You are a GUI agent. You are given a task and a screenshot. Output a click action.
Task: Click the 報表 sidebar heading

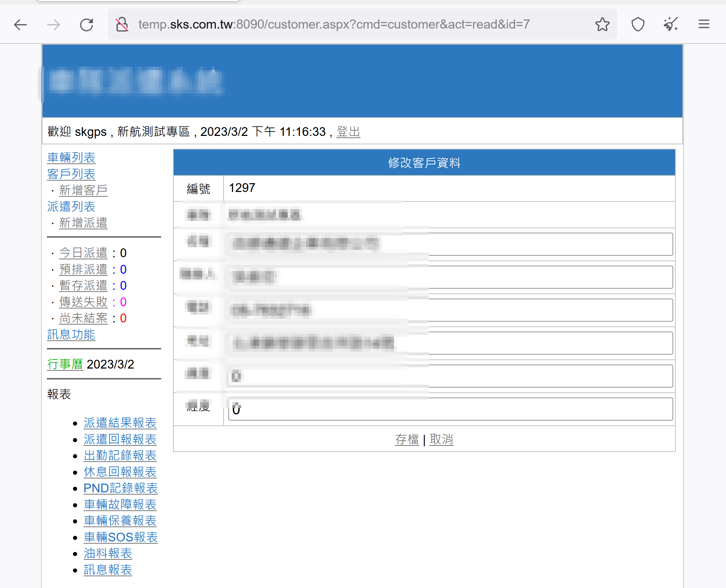coord(59,394)
